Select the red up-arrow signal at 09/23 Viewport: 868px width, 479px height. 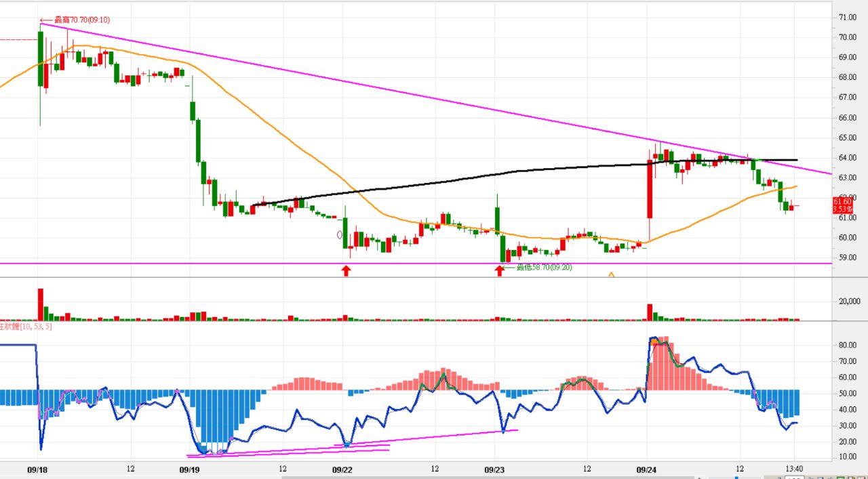[499, 271]
